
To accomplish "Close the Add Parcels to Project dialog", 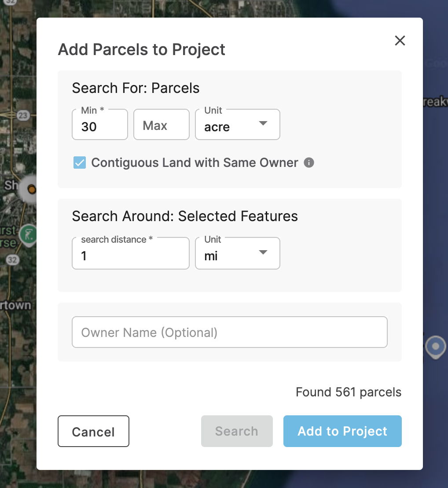I will [x=400, y=41].
